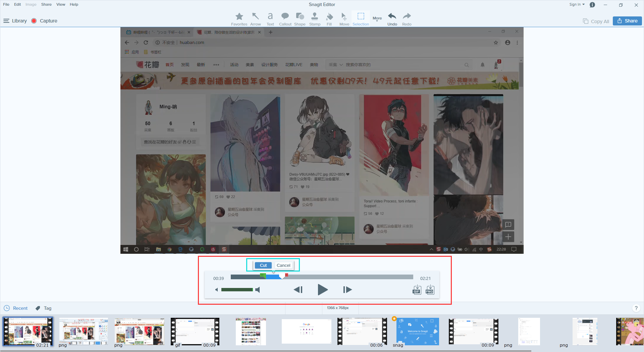Image resolution: width=644 pixels, height=352 pixels.
Task: Click the Copy All button
Action: [596, 21]
